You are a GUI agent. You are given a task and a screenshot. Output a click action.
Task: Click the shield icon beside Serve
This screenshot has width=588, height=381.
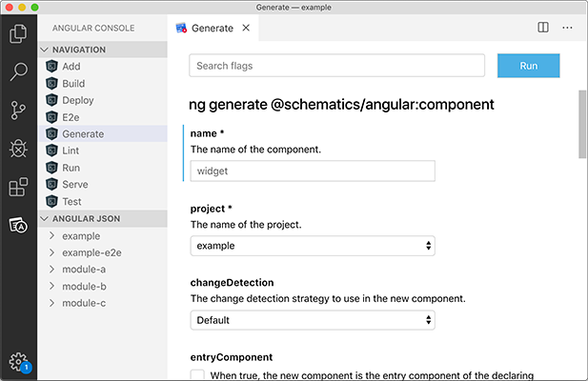(51, 185)
